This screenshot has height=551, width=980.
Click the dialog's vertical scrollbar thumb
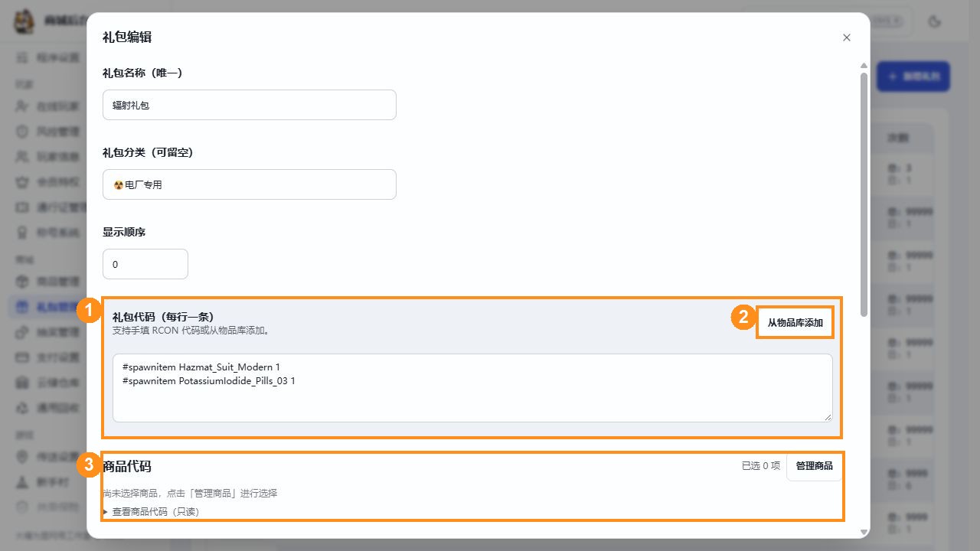(864, 194)
